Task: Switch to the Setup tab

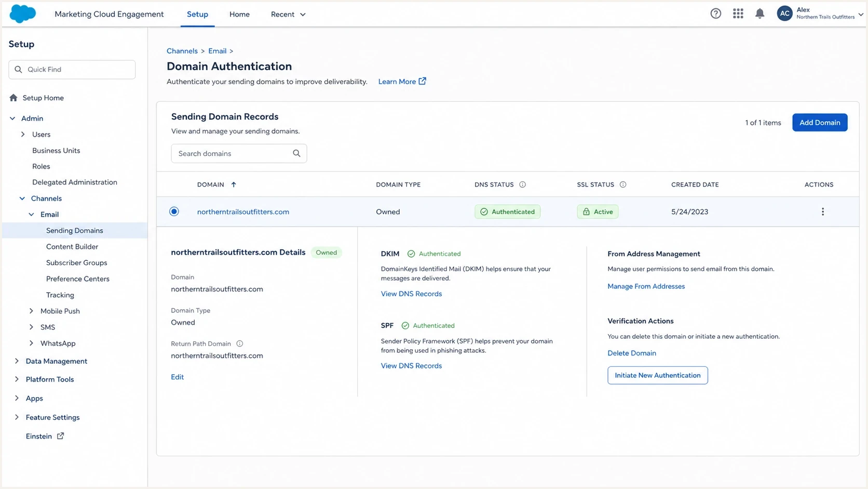Action: click(x=197, y=14)
